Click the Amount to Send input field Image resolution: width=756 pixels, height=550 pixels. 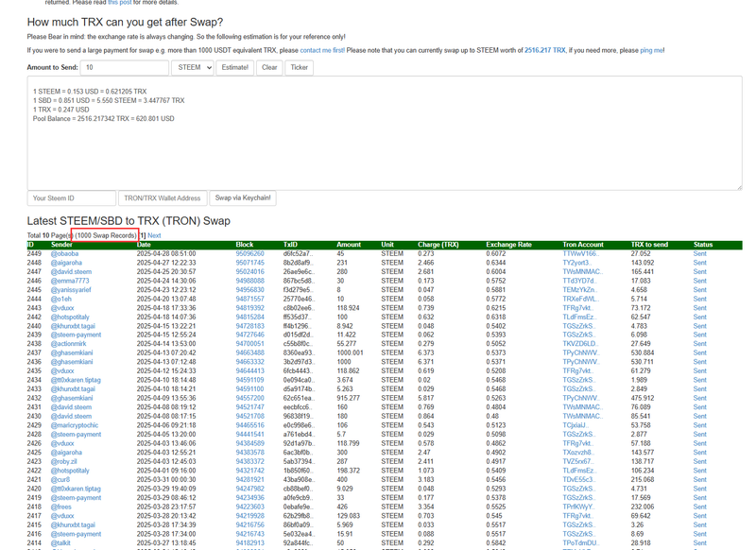point(125,67)
